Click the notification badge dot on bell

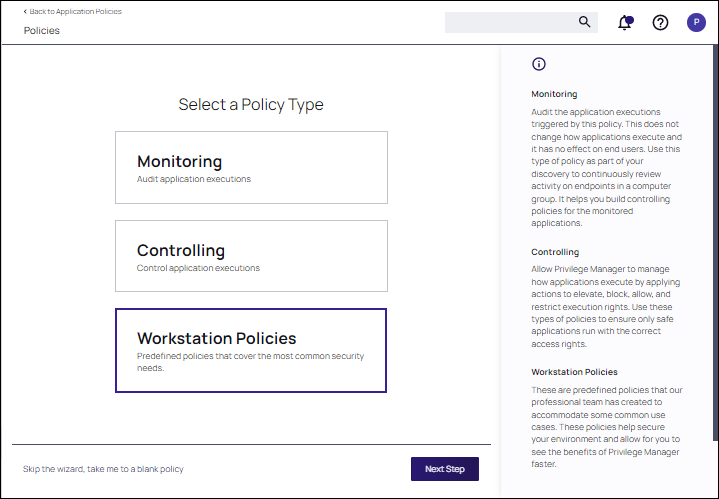pyautogui.click(x=630, y=20)
